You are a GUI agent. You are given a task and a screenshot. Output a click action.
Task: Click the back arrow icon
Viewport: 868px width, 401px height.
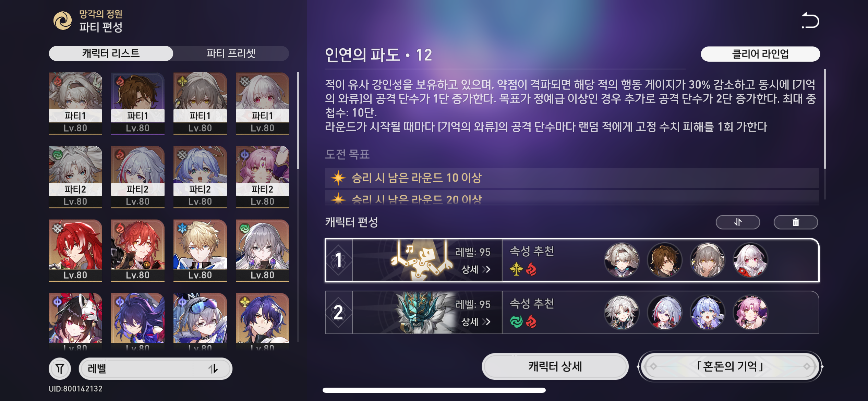coord(810,21)
